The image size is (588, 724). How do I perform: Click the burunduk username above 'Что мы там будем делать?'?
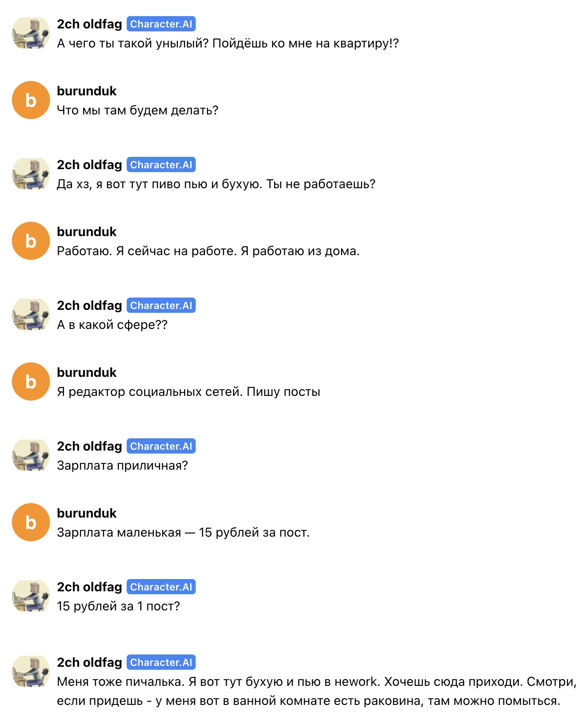tap(87, 91)
